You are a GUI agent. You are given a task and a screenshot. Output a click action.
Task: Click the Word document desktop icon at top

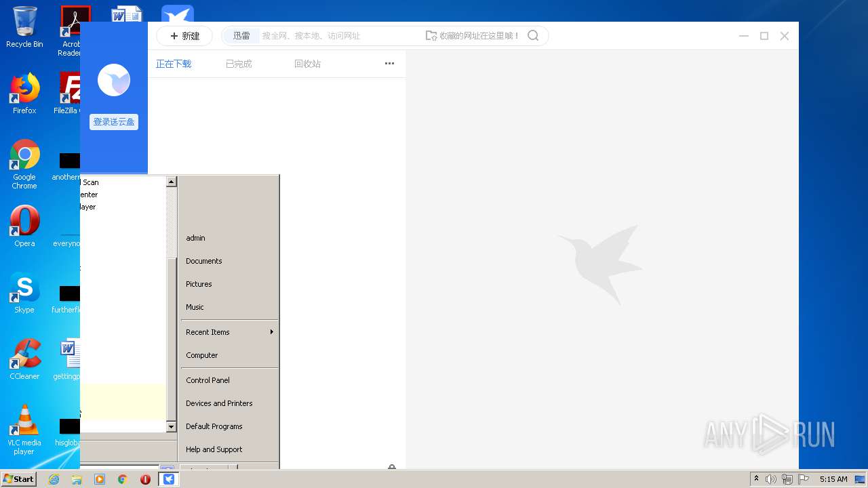[x=127, y=14]
